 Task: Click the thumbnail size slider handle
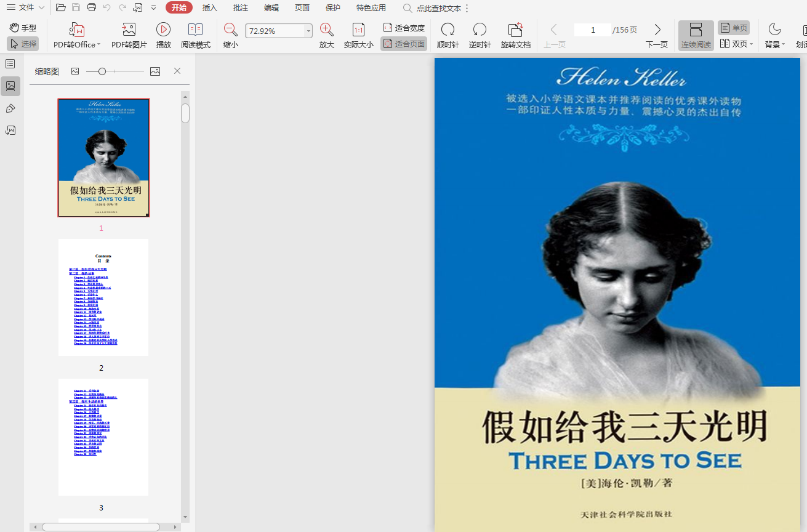pos(102,71)
